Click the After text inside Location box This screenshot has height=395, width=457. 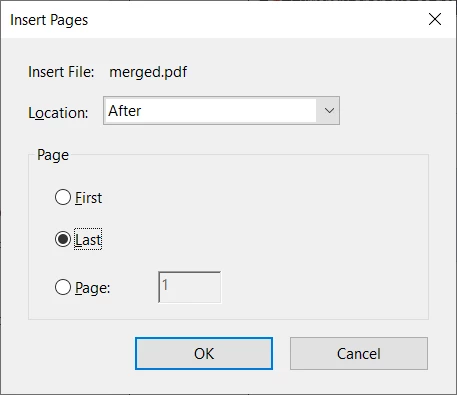click(124, 111)
